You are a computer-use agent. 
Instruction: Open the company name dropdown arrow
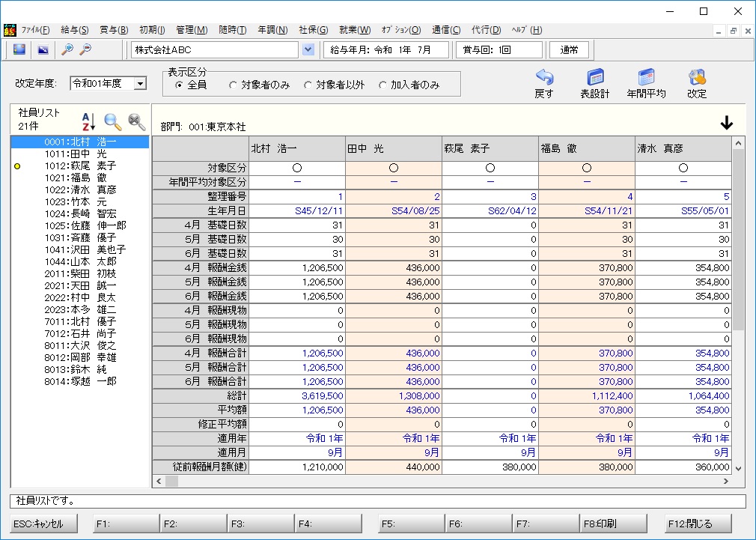(308, 49)
